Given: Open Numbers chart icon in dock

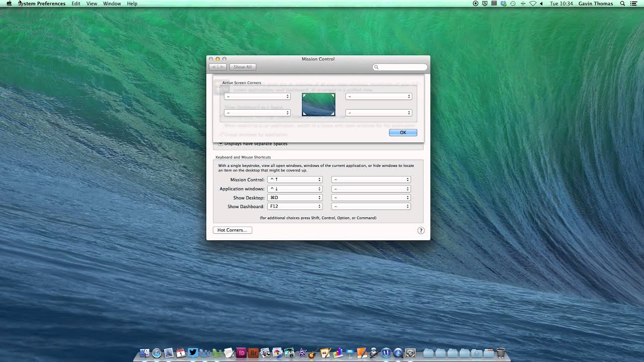Looking at the screenshot, I should pyautogui.click(x=338, y=353).
